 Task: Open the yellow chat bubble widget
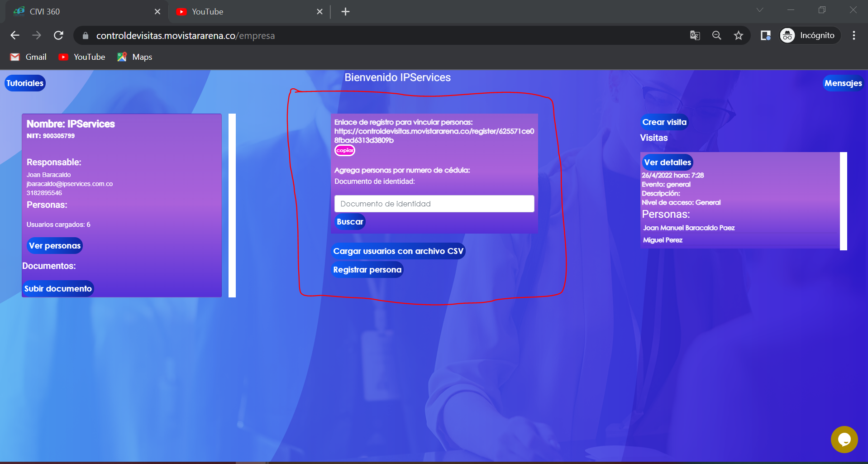click(x=844, y=439)
